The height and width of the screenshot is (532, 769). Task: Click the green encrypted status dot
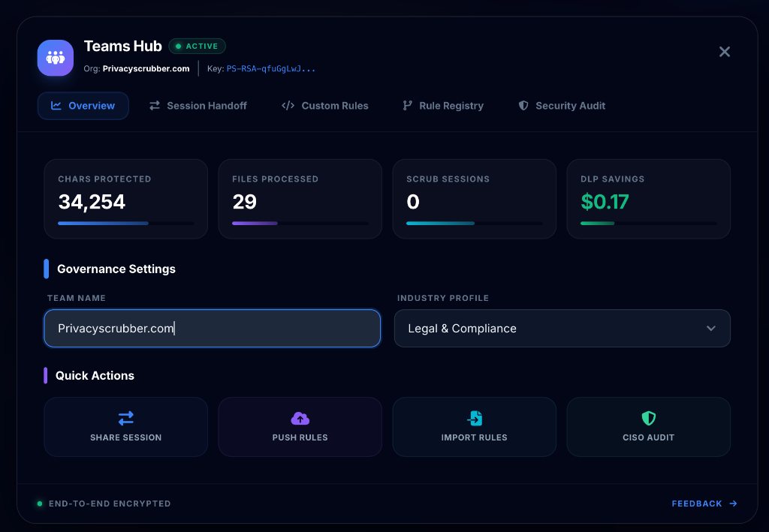pyautogui.click(x=40, y=503)
